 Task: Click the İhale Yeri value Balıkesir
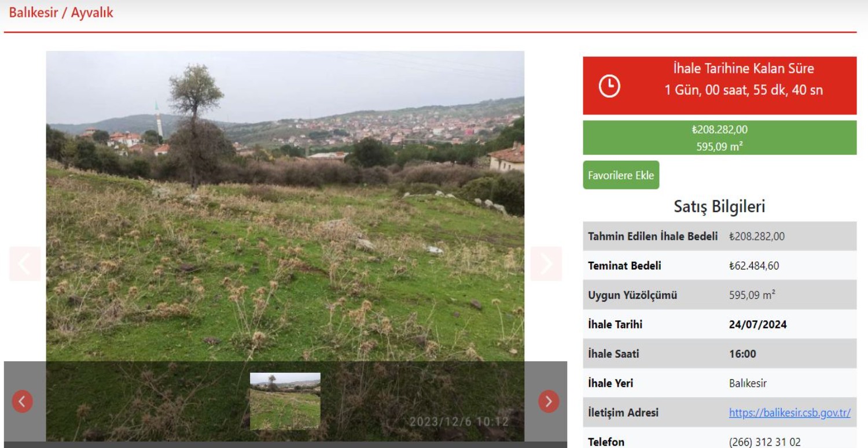748,383
